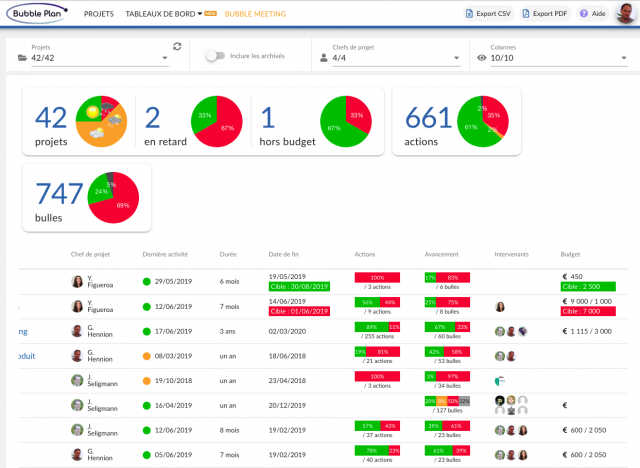Click the Bubble Plan logo

[x=38, y=14]
